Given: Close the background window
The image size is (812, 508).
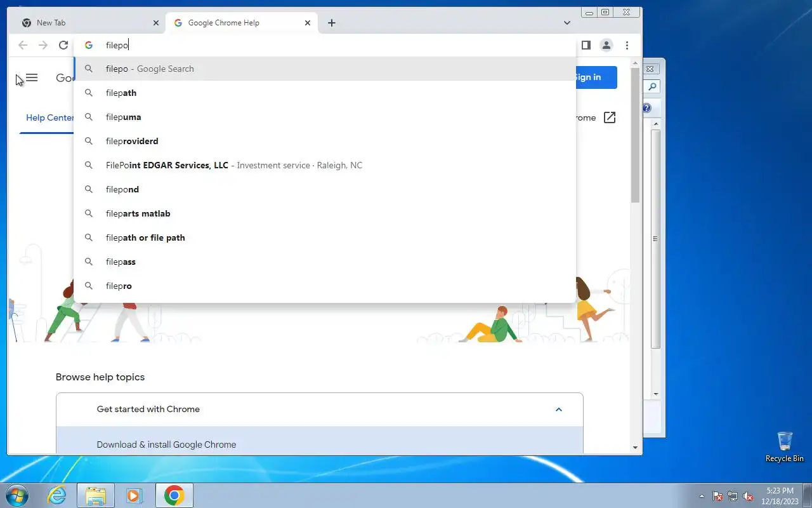Looking at the screenshot, I should point(650,68).
